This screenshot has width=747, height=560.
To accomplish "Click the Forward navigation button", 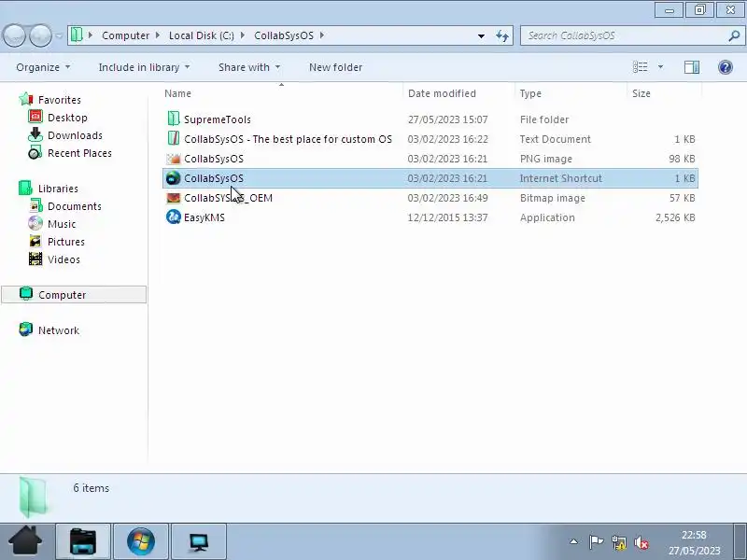I will [40, 35].
